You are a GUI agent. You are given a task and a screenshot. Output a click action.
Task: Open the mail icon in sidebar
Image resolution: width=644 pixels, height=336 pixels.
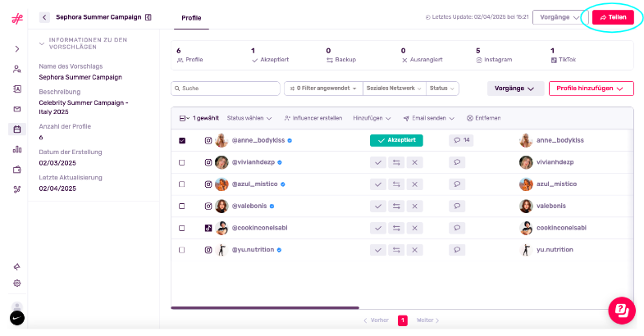[17, 109]
